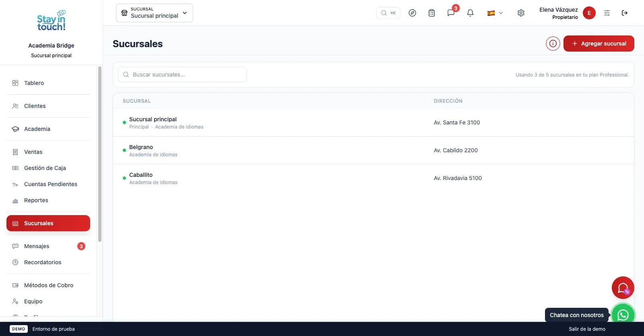The width and height of the screenshot is (644, 336).
Task: Open header chat messages icon with badge
Action: pos(451,13)
